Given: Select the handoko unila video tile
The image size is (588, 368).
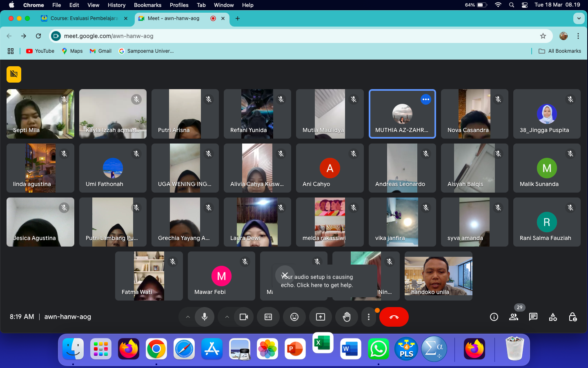Looking at the screenshot, I should coord(438,276).
